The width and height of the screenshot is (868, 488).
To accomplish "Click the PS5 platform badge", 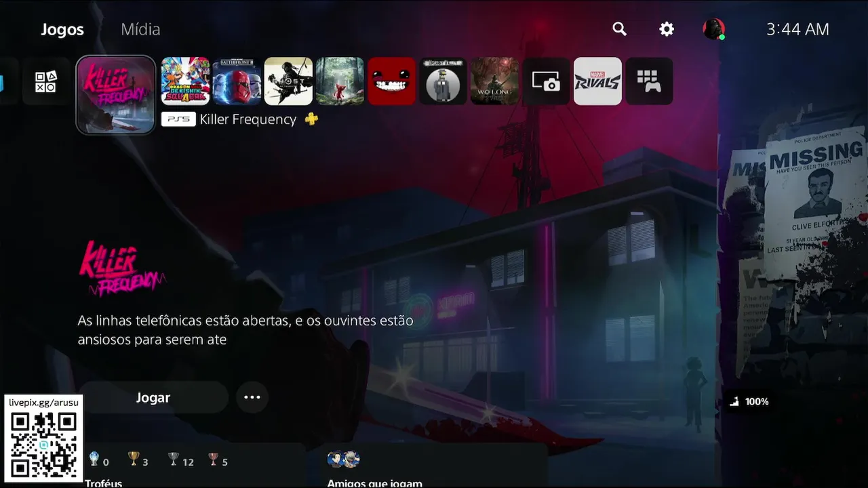I will click(178, 119).
